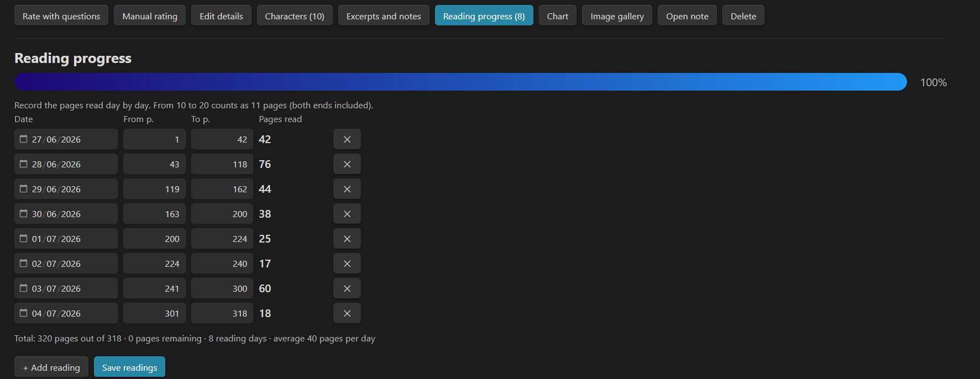
Task: Open the Image gallery tab
Action: 617,16
